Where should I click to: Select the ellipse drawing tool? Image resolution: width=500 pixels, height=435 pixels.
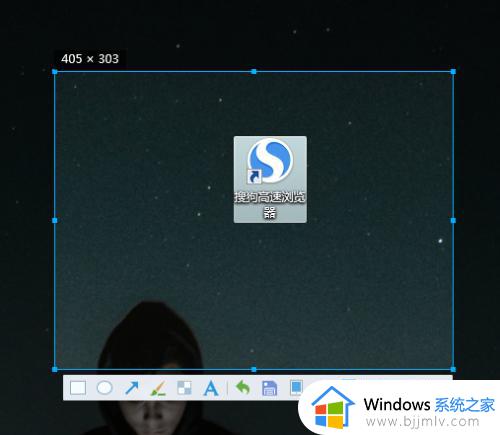pyautogui.click(x=104, y=388)
